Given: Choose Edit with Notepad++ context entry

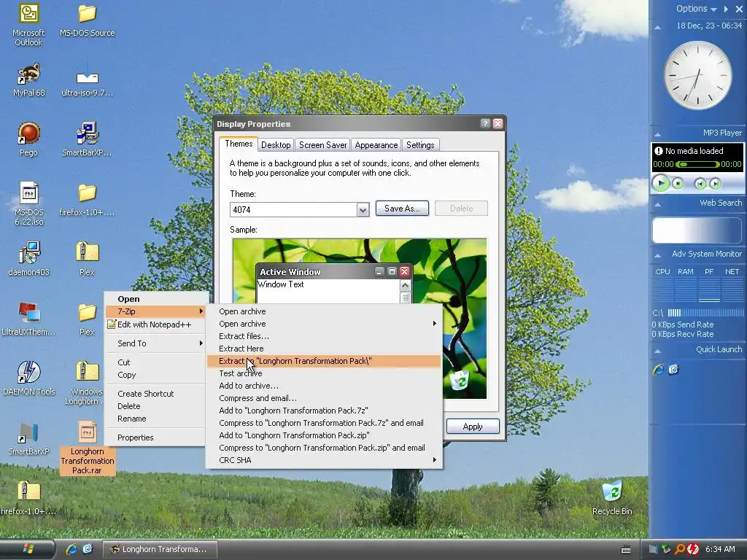Looking at the screenshot, I should [x=156, y=324].
